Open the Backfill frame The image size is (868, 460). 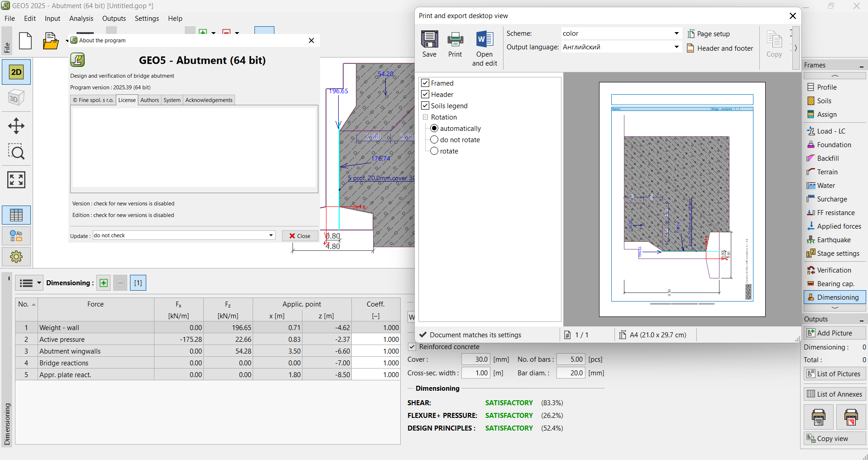click(834, 158)
